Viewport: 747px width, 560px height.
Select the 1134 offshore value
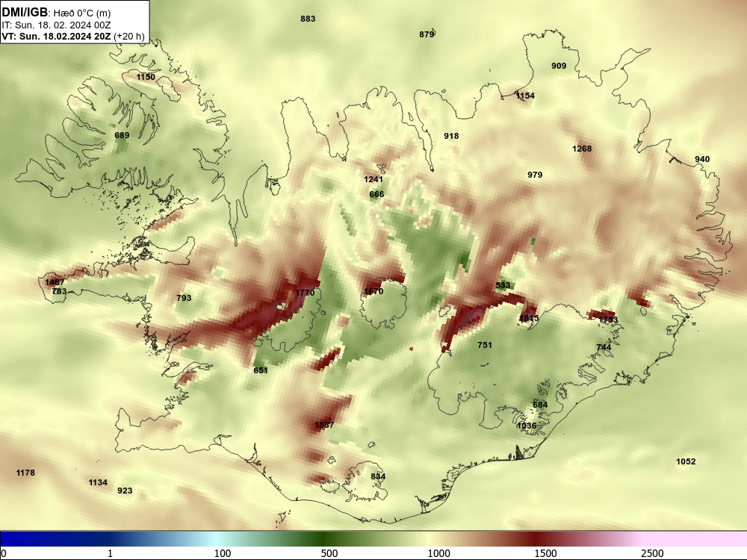click(x=98, y=483)
